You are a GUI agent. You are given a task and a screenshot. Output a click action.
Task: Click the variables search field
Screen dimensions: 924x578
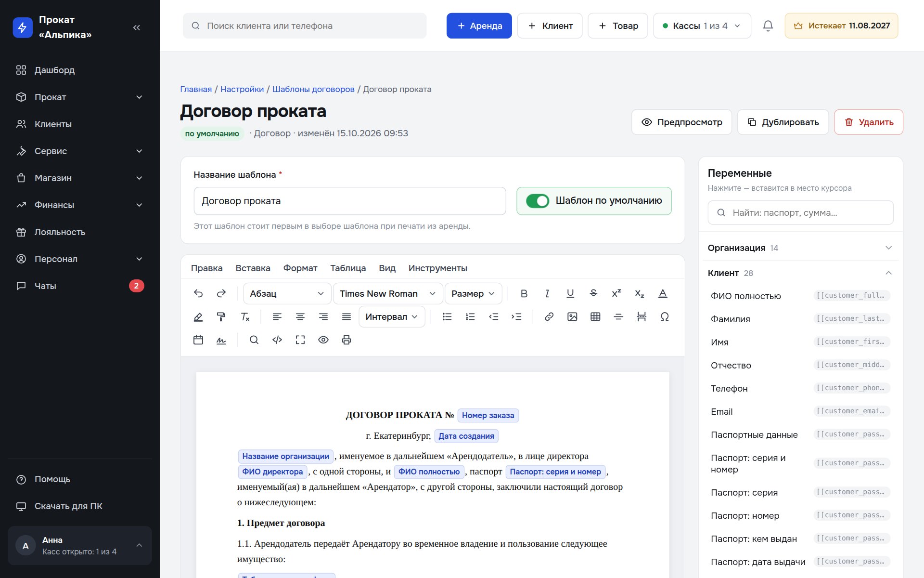[x=800, y=212]
